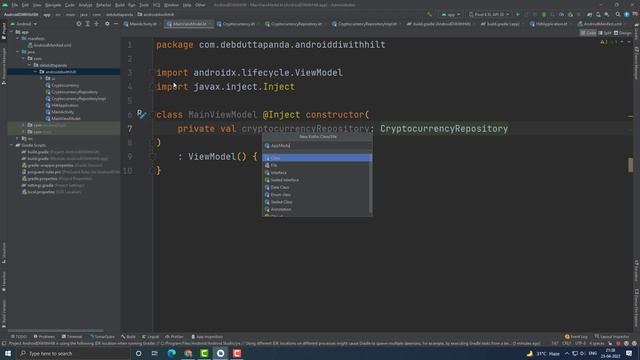This screenshot has height=360, width=640.
Task: Switch editor to Design view mode
Action: pyautogui.click(x=622, y=33)
